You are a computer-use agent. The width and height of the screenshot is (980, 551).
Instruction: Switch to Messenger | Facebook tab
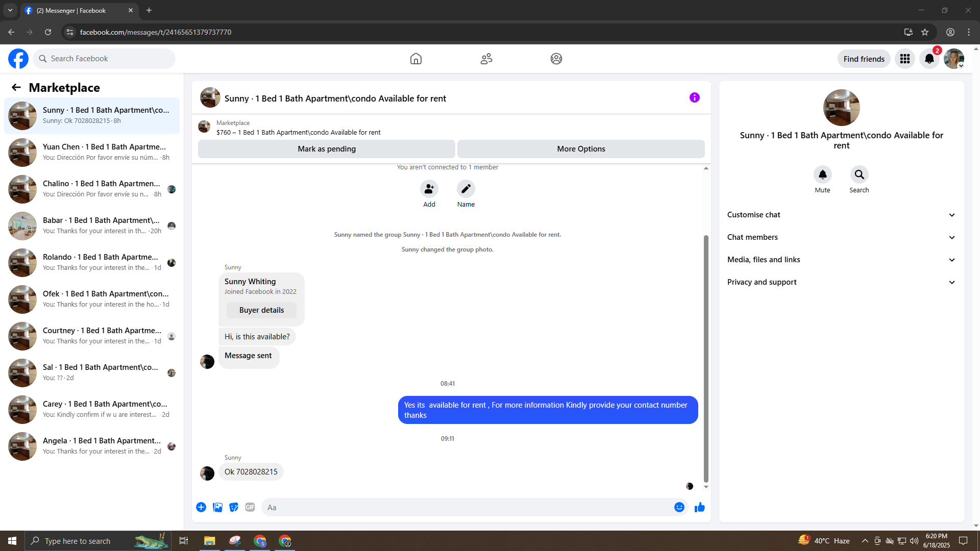79,11
